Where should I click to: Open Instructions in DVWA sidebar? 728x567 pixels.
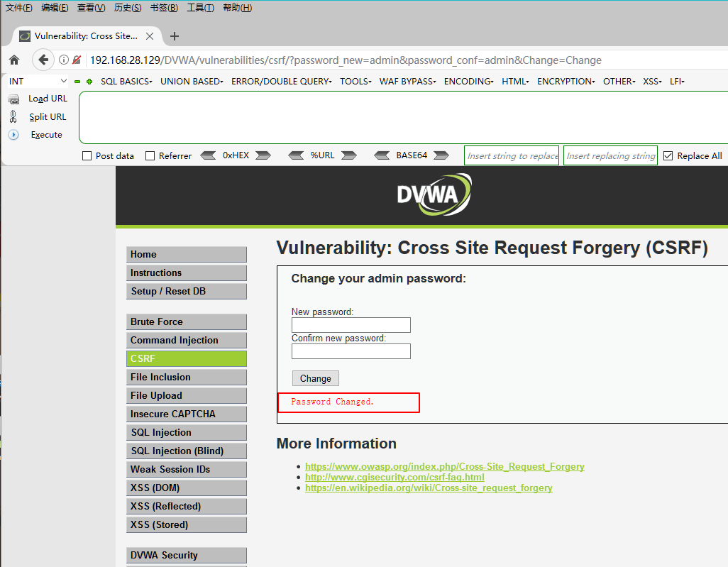(x=186, y=273)
